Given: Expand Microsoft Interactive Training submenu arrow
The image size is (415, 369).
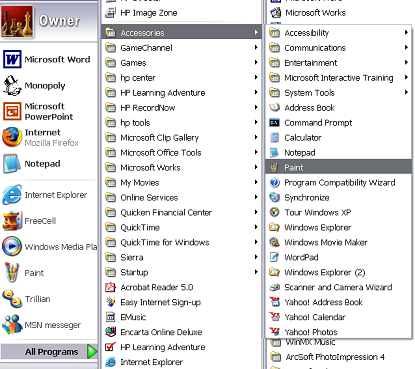Looking at the screenshot, I should tap(406, 77).
